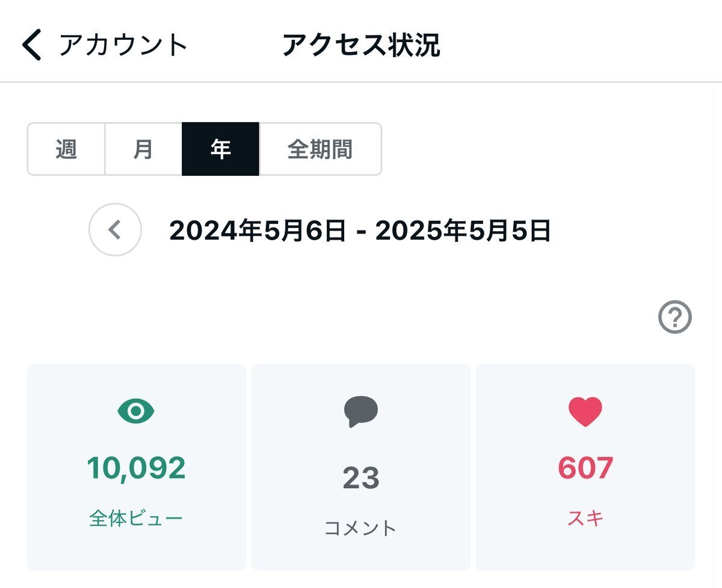Click the 23 comments count

[x=361, y=478]
